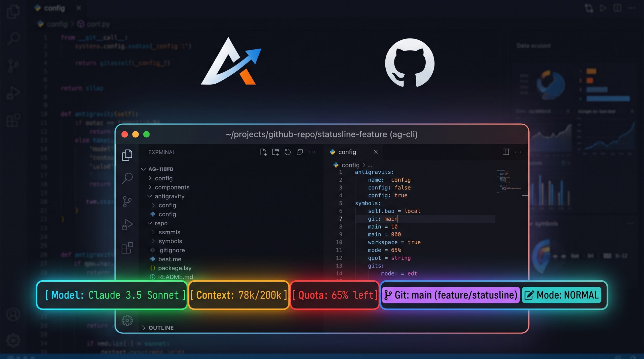644x359 pixels.
Task: Refresh the explorer with the circular arrow icon
Action: tap(288, 152)
